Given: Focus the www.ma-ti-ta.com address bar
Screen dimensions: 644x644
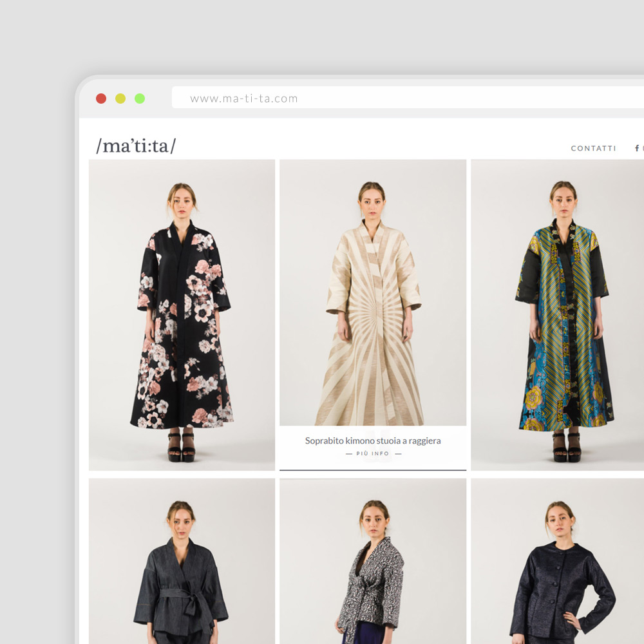Looking at the screenshot, I should (x=408, y=98).
